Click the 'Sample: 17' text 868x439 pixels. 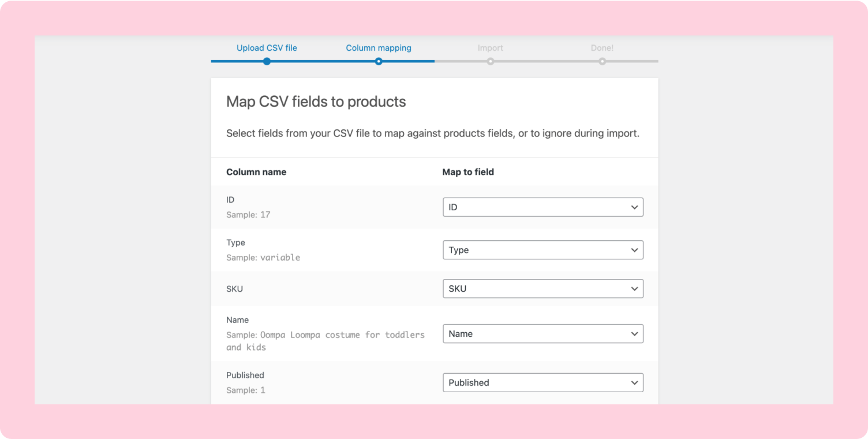click(x=248, y=215)
